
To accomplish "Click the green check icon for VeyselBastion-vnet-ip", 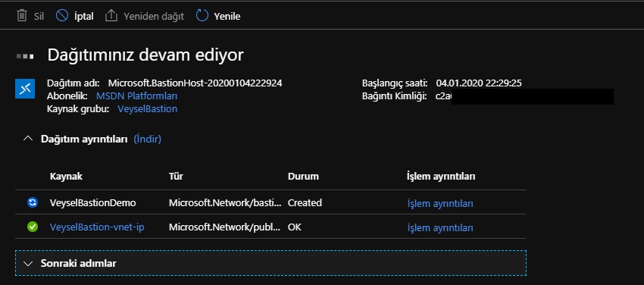I will [x=33, y=227].
